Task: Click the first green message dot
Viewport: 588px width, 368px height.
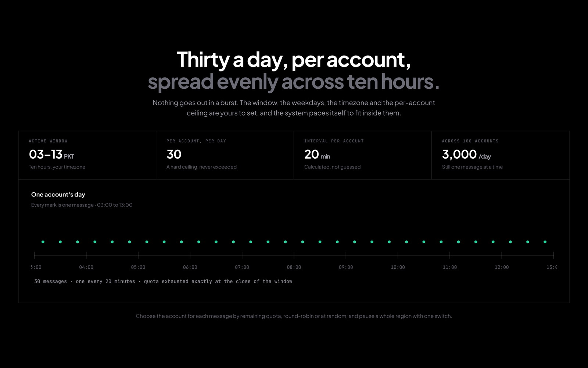Action: 43,242
